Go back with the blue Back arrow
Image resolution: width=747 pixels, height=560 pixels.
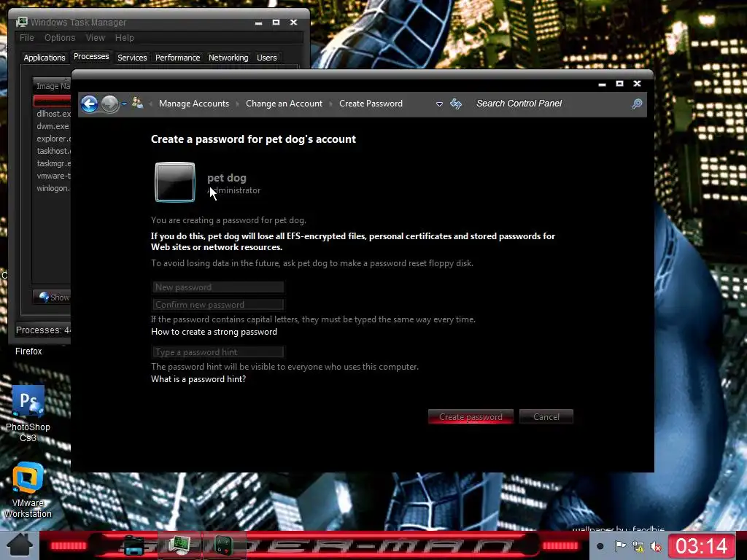[90, 104]
